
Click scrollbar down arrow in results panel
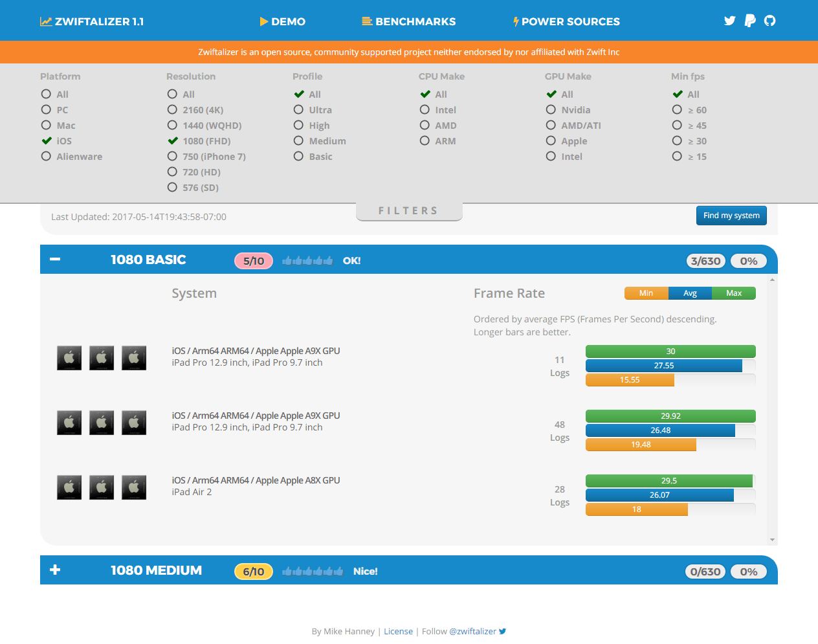point(772,540)
